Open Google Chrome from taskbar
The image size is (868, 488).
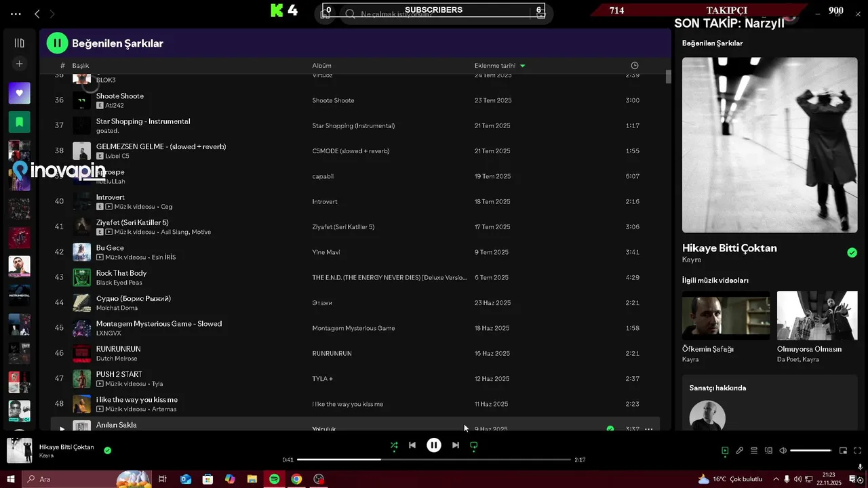[x=296, y=479]
